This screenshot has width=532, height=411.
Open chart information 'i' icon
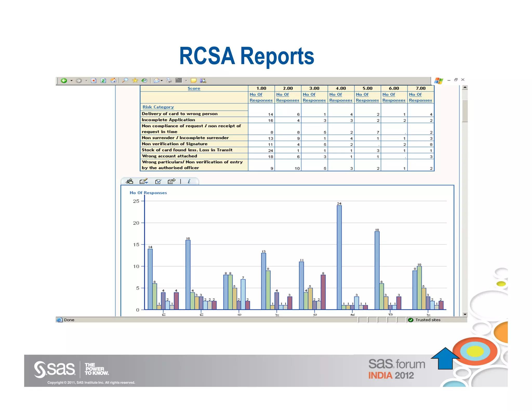pyautogui.click(x=189, y=181)
